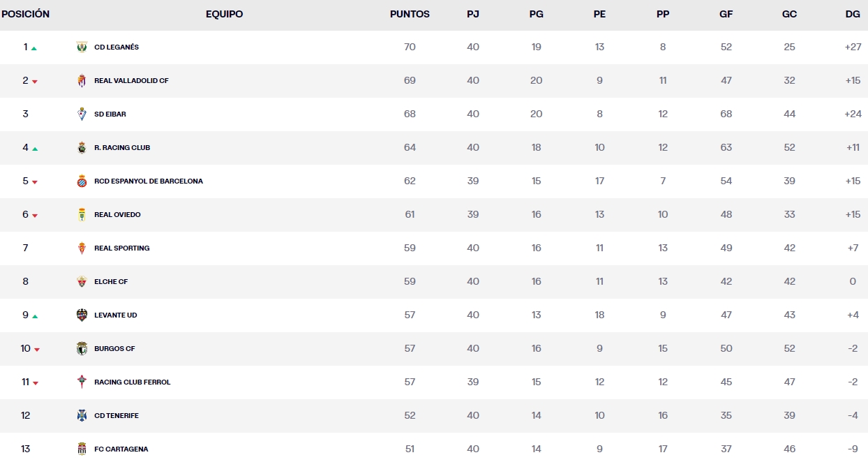Click the EQUIPO column header

pyautogui.click(x=224, y=14)
